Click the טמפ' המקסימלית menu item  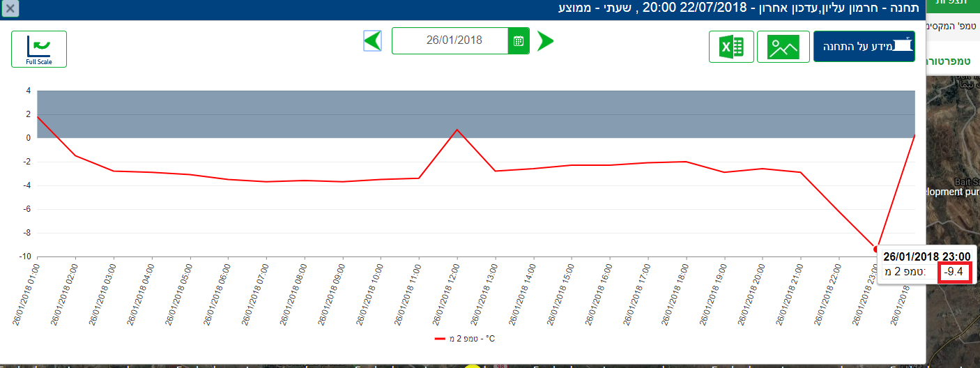coord(953,26)
